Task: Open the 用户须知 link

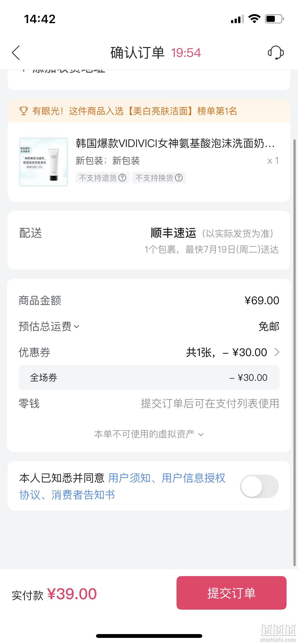Action: (129, 478)
